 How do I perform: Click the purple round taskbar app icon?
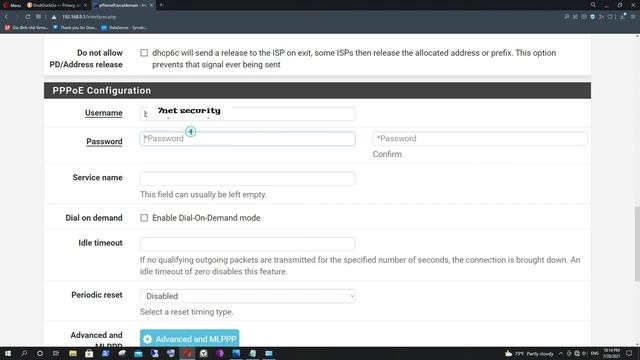coord(220,353)
